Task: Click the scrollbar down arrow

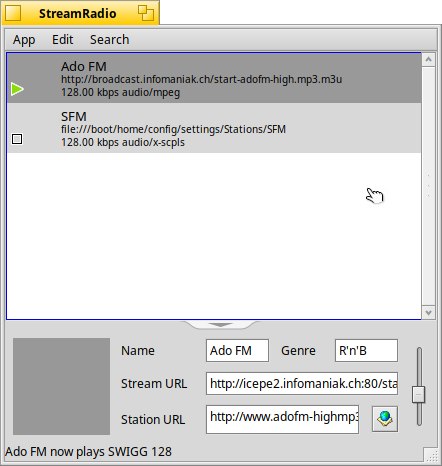Action: tap(428, 313)
